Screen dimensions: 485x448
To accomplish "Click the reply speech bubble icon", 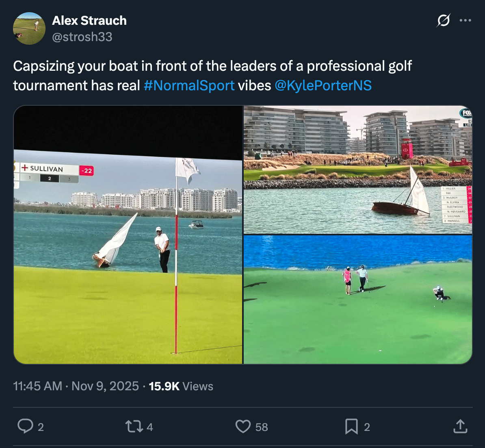I will click(25, 426).
